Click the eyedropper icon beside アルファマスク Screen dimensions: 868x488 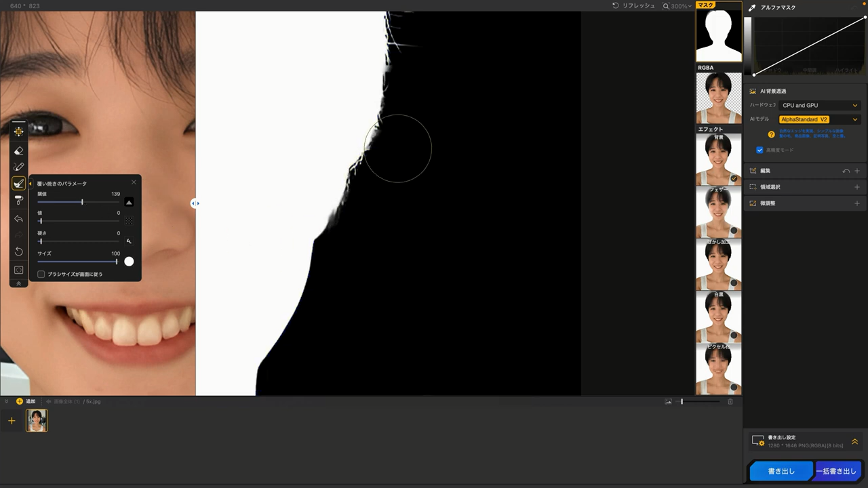coord(752,7)
